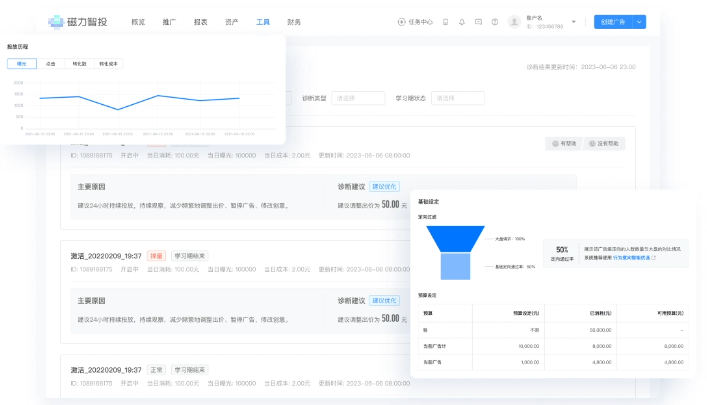
Task: Open the 资产 menu
Action: pos(231,22)
